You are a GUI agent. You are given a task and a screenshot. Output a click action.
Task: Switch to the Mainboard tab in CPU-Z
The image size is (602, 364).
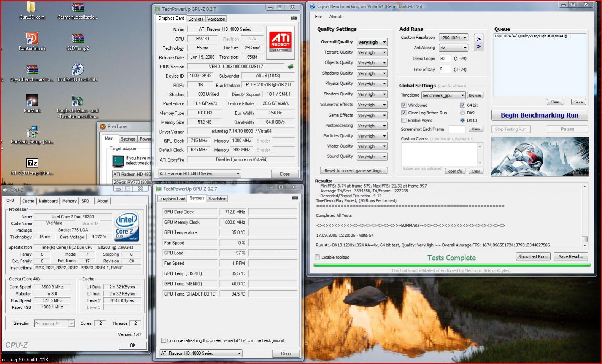(x=48, y=201)
